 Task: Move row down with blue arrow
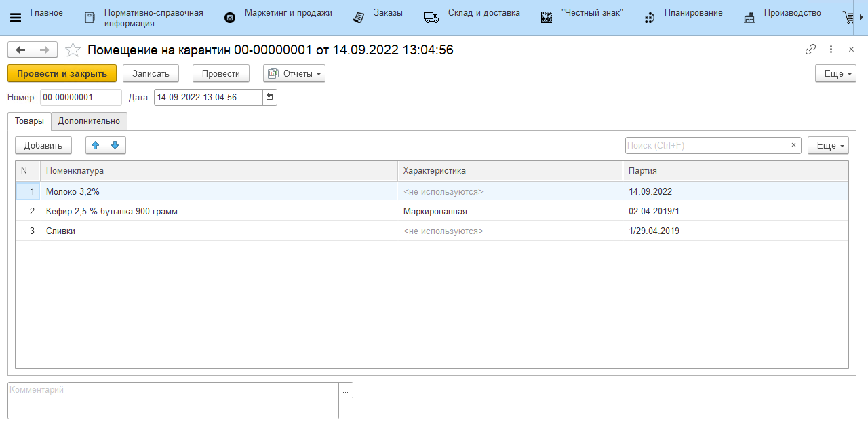click(x=115, y=145)
